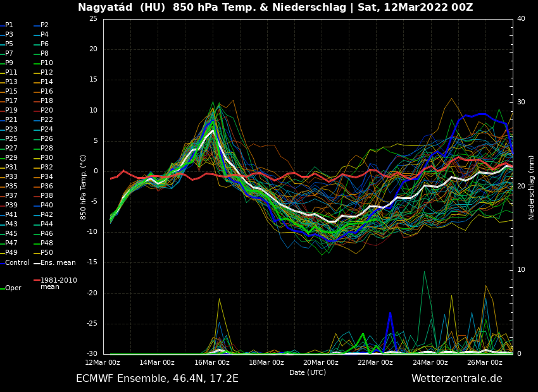This screenshot has height=392, width=538.
Task: Click the P1 legend entry
Action: coord(9,25)
